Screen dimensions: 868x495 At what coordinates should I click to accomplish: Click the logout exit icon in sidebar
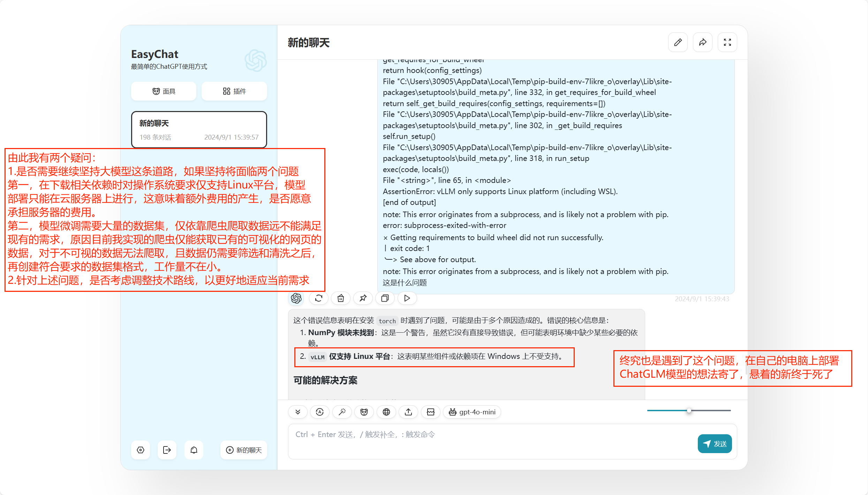[x=167, y=450]
